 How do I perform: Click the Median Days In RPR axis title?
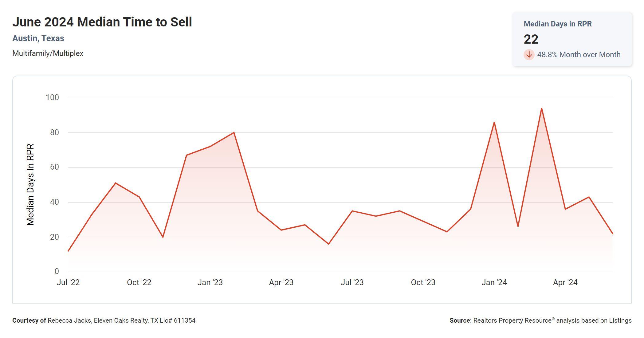30,184
